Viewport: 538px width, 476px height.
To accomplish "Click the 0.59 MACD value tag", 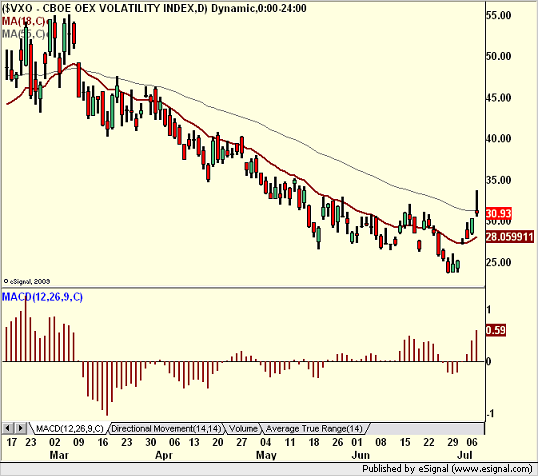I will (495, 330).
